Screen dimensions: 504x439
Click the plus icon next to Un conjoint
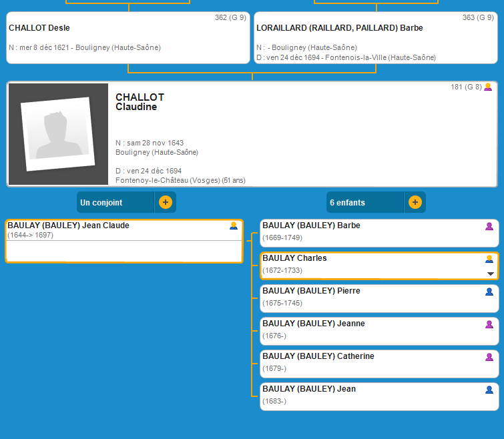[x=166, y=202]
